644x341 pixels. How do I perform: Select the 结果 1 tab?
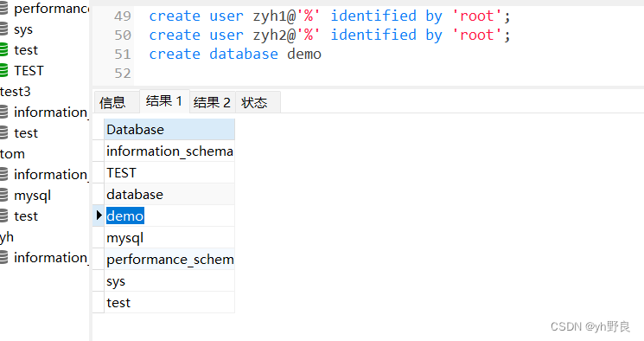tap(164, 100)
